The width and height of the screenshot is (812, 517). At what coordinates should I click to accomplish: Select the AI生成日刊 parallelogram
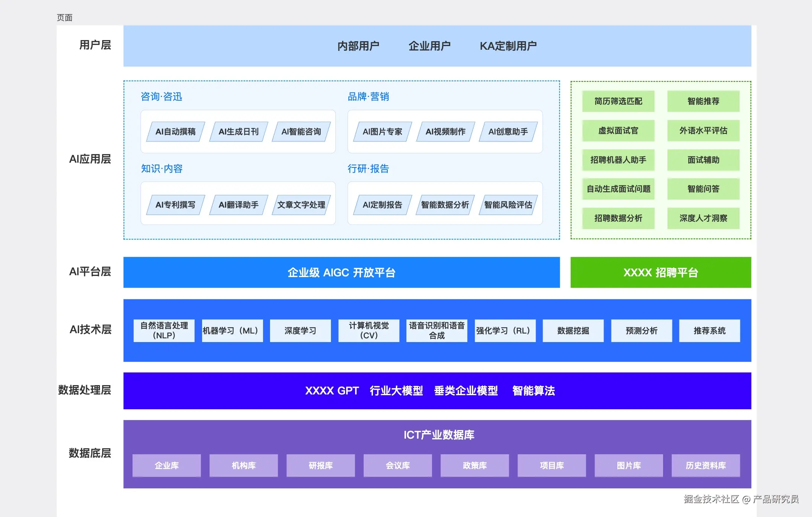[238, 131]
